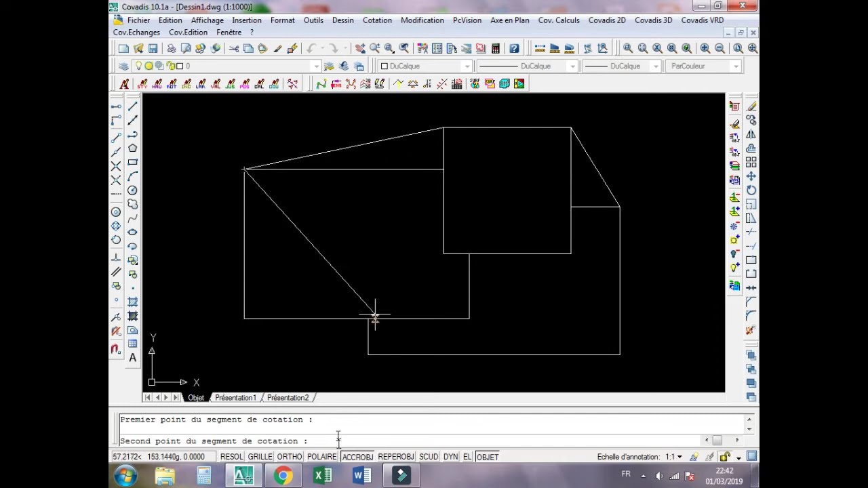Screen dimensions: 868x488
Task: Open the Layer Properties Manager icon
Action: coord(123,66)
